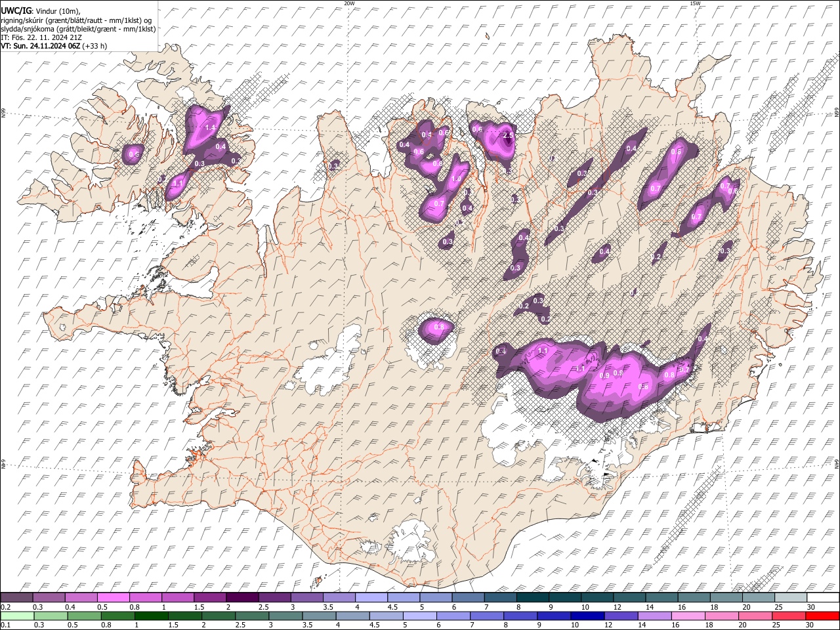Click the '0.1' label under the rain scale
The height and width of the screenshot is (630, 840).
[x=5, y=625]
